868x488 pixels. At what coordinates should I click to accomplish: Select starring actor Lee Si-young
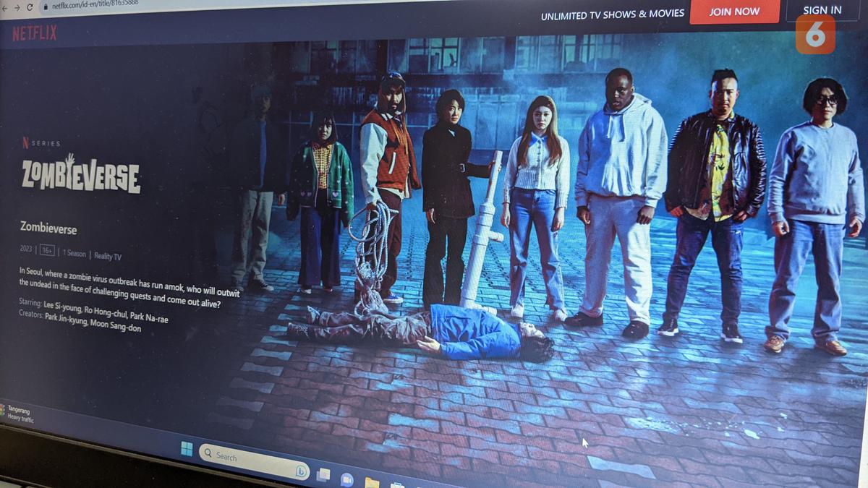point(61,305)
